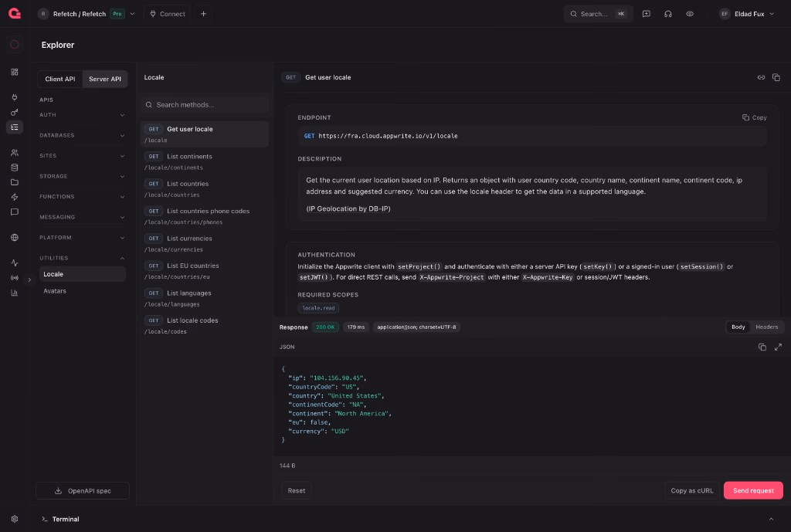Click Copy as cURL
The image size is (791, 532).
click(x=691, y=490)
